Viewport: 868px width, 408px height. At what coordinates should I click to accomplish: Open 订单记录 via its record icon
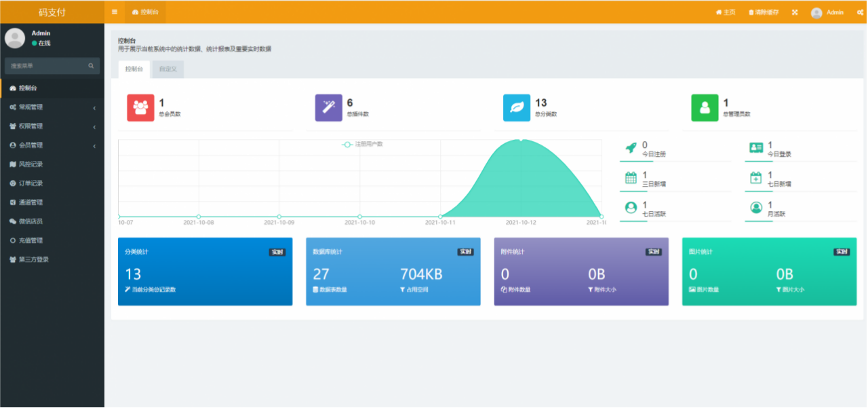[12, 182]
